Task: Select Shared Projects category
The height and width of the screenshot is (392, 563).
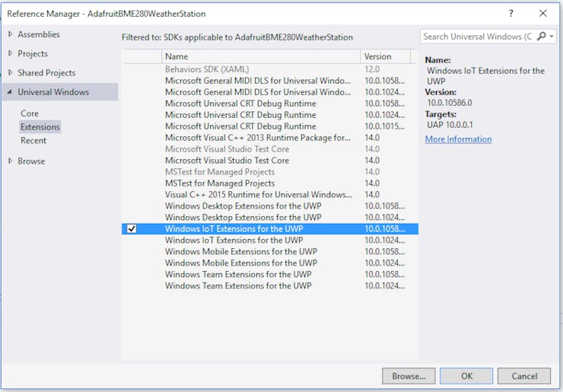Action: [46, 72]
